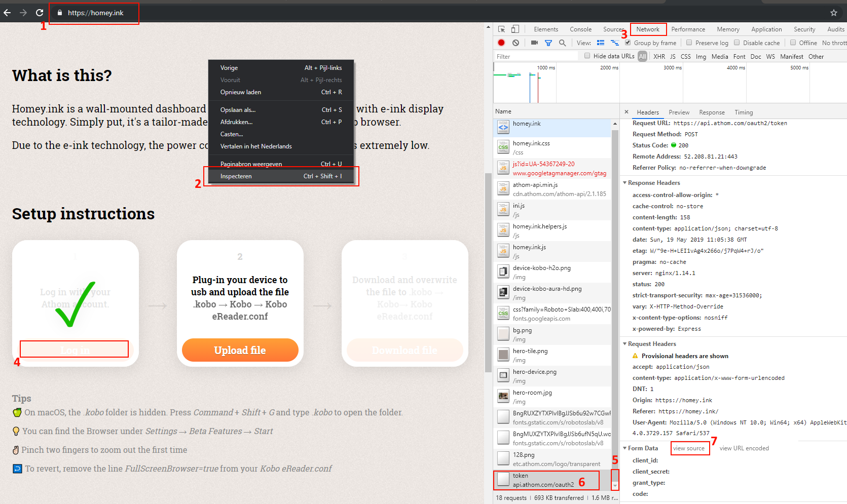Viewport: 847px width, 504px height.
Task: Bookmark this page with the star icon
Action: 834,13
